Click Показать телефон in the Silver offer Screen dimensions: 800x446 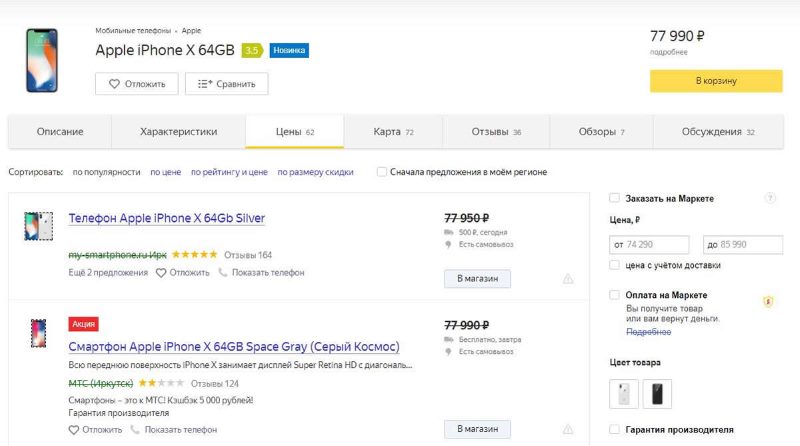coord(262,272)
